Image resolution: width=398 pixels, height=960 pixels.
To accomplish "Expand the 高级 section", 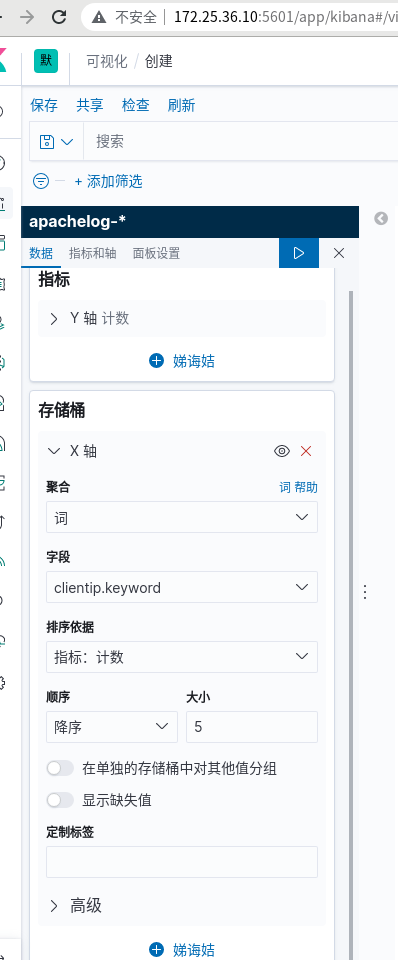I will click(75, 906).
